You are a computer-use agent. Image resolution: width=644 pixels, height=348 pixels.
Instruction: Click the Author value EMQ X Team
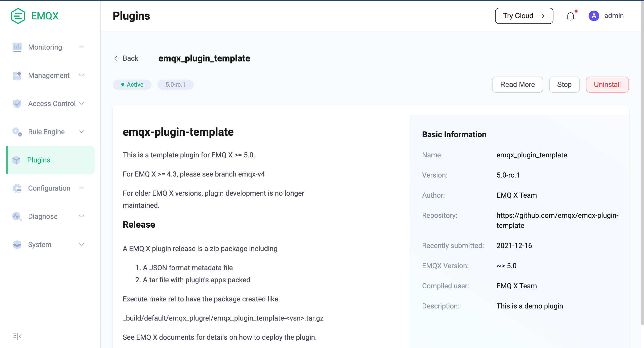coord(517,195)
